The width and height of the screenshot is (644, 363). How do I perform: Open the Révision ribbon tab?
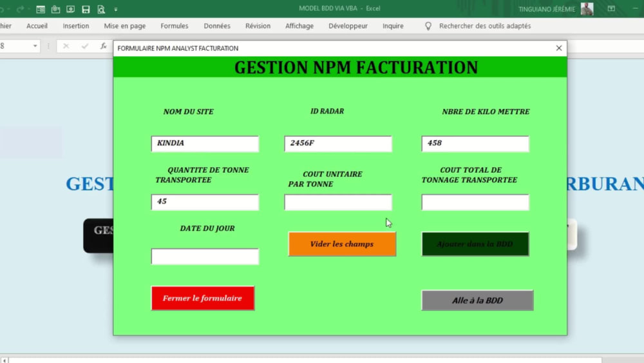(258, 26)
